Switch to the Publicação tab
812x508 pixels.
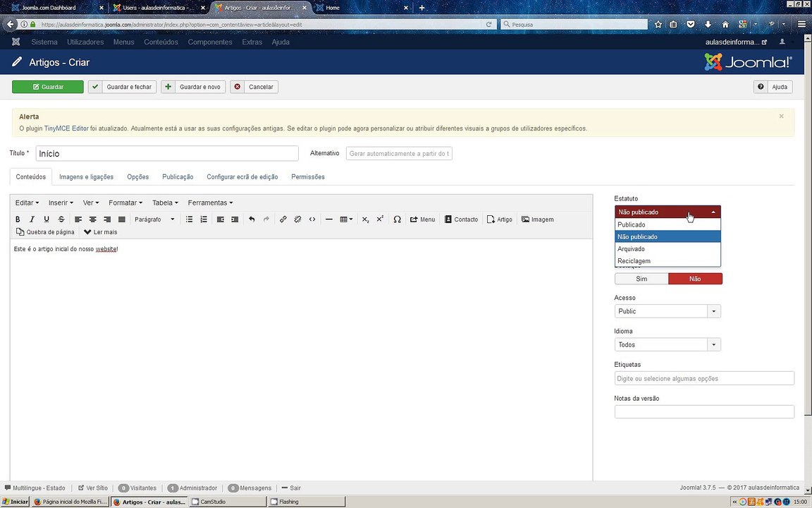[x=178, y=177]
